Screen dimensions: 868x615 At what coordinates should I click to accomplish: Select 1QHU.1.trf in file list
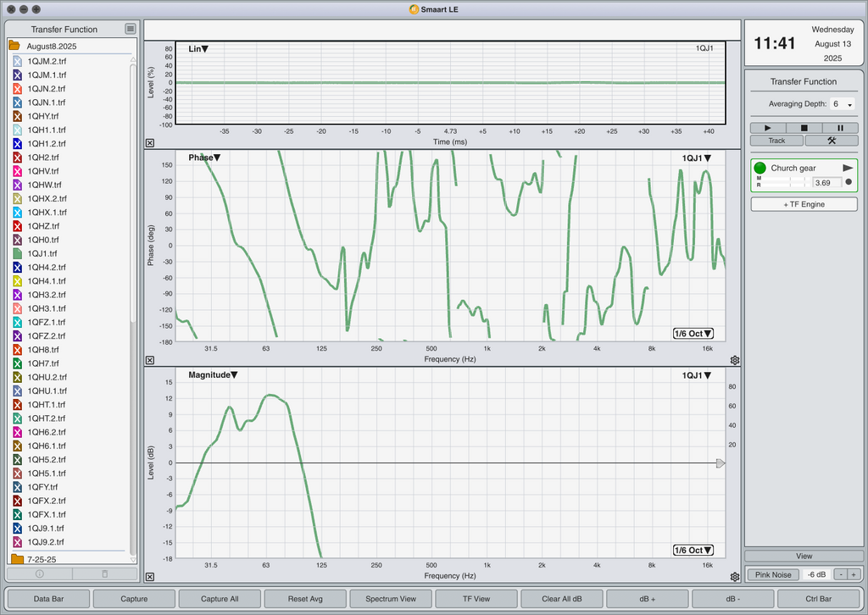(x=47, y=391)
